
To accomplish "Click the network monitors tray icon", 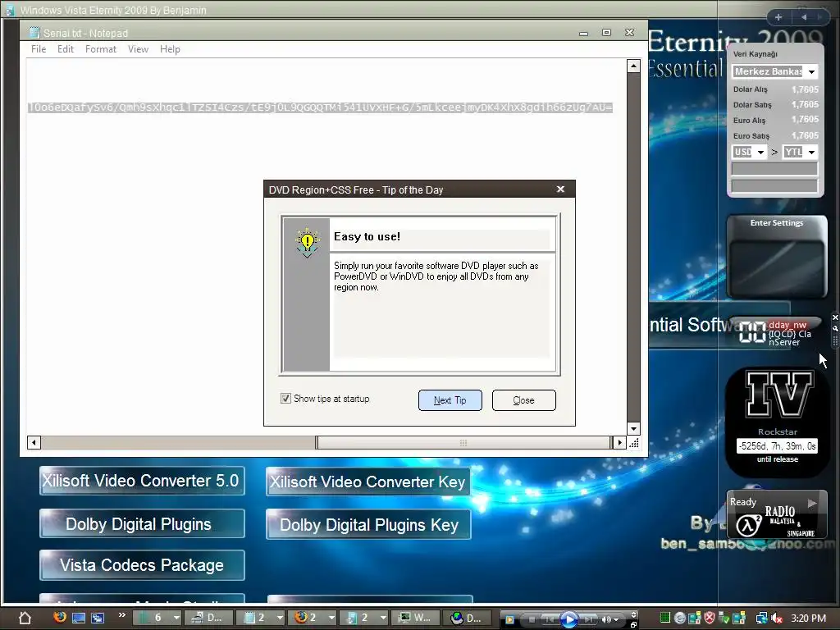I will (761, 619).
